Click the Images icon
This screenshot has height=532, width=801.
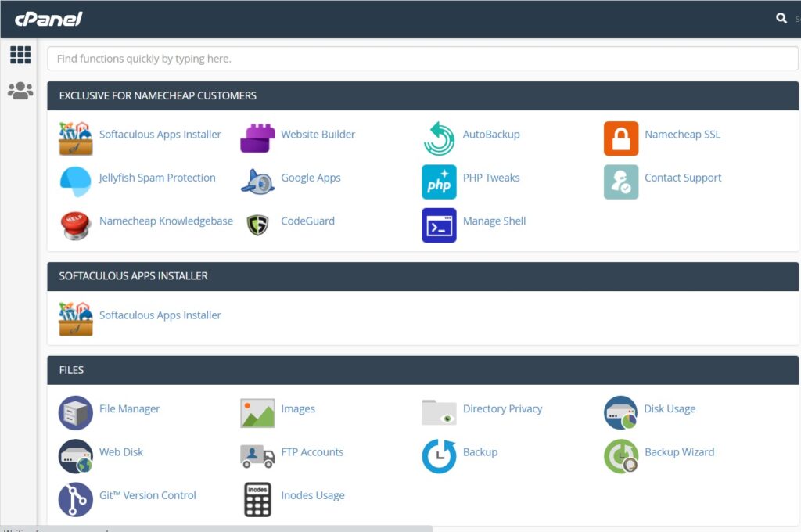coord(257,413)
